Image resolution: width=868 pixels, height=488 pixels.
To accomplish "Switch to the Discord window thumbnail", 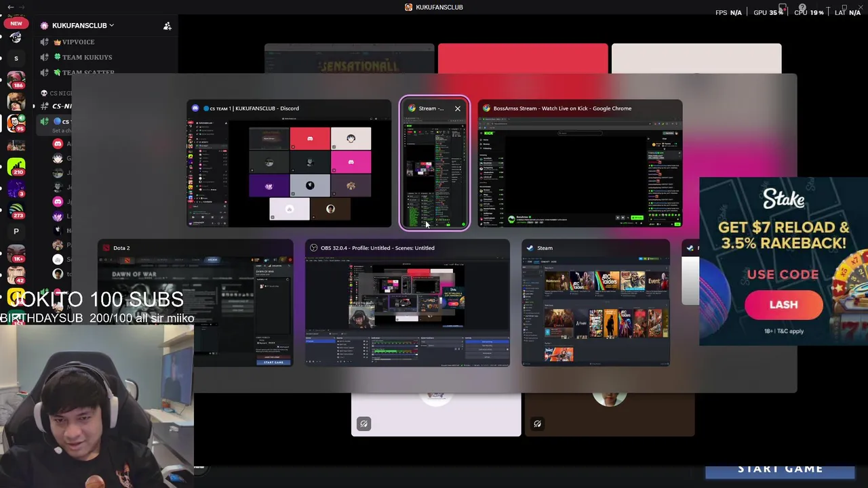I will (290, 164).
